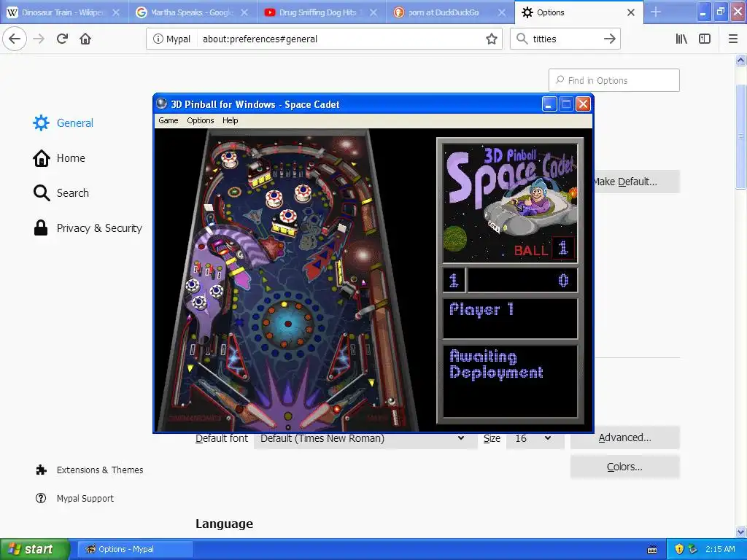Click the site information icon next to Mypal

pos(158,39)
